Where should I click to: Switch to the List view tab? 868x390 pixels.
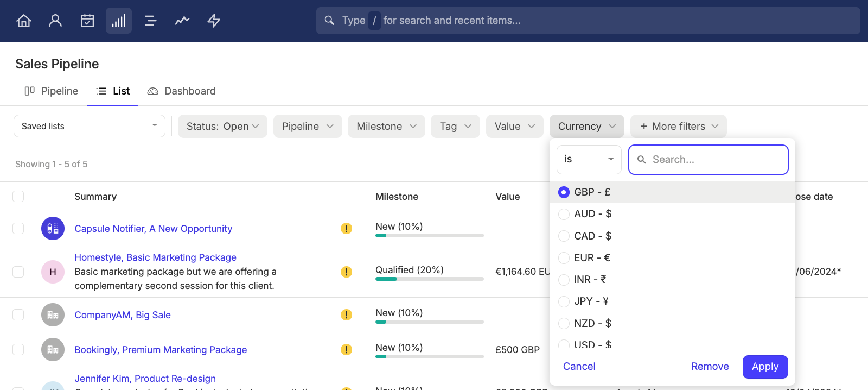[113, 91]
